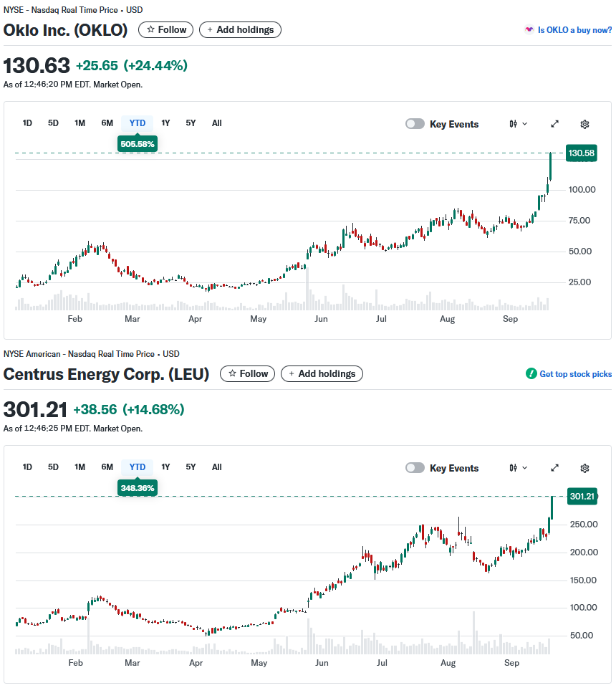Toggle Key Events on the OKLO chart

click(x=415, y=124)
